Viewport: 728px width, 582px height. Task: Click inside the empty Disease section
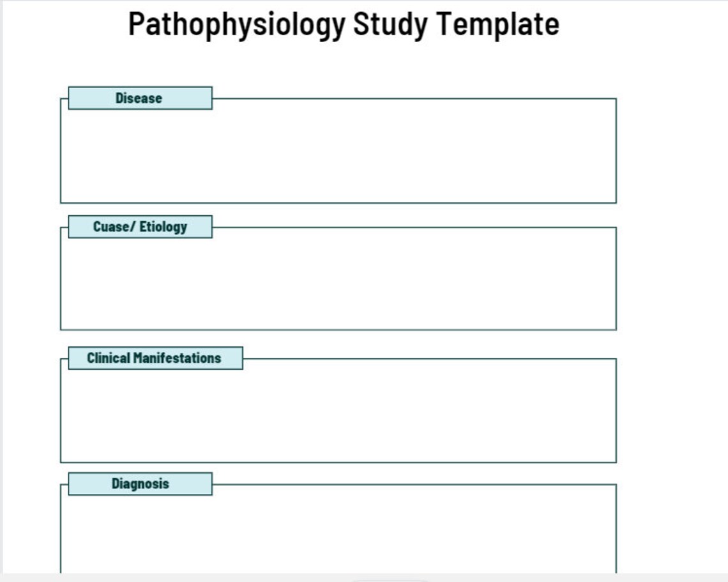coord(338,156)
